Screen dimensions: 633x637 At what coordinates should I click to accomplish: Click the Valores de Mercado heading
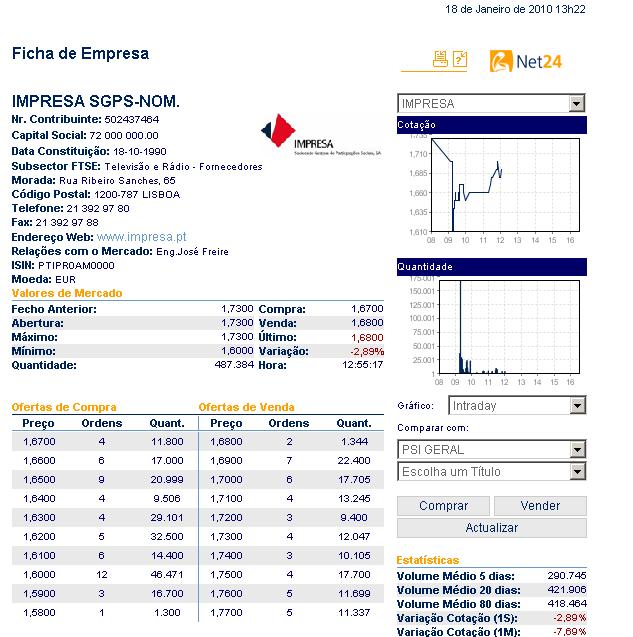point(67,293)
